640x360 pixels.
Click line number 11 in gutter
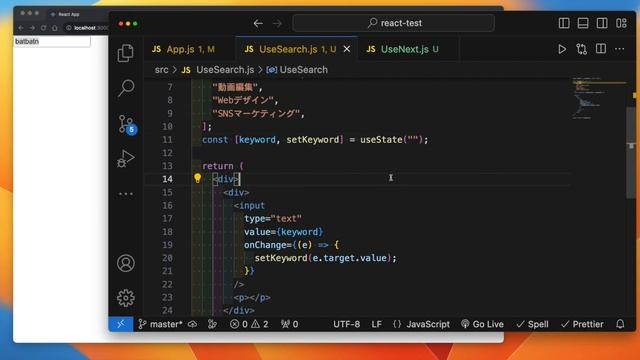(x=167, y=140)
